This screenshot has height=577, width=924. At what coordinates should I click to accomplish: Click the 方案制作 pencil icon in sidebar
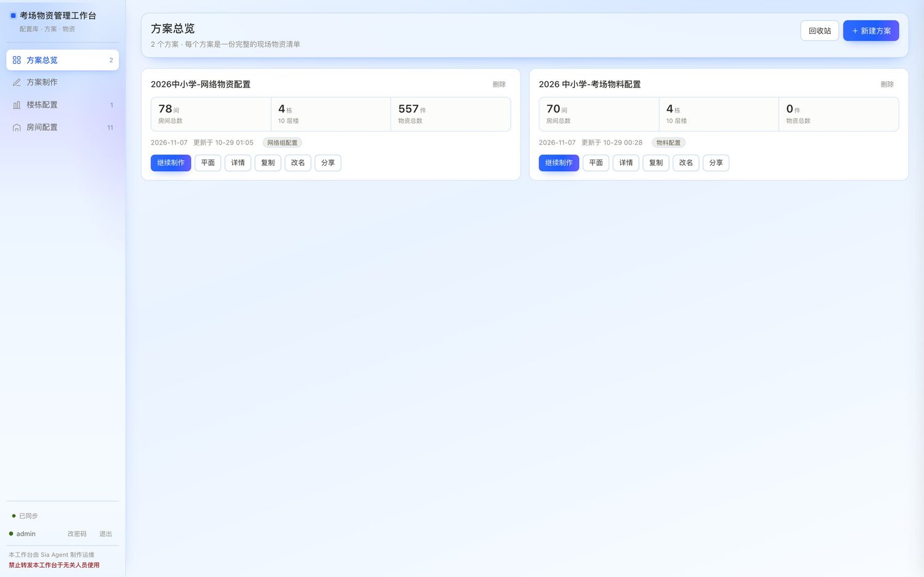pos(17,83)
